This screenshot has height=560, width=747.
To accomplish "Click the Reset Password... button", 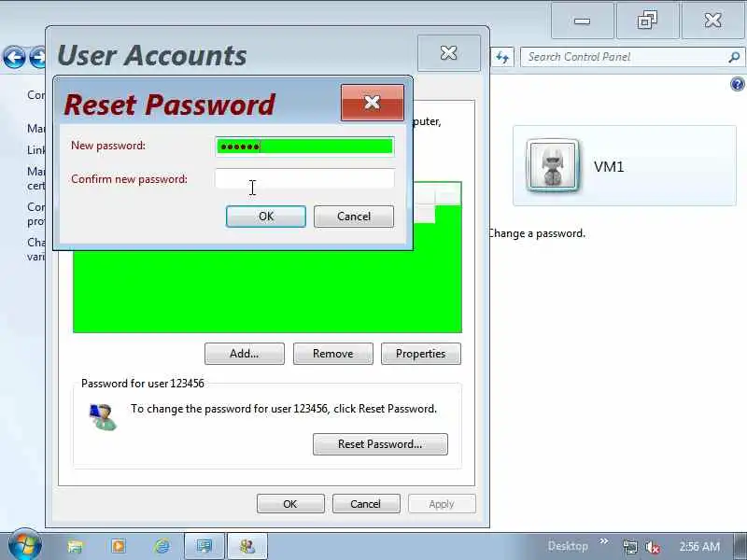I will [380, 444].
